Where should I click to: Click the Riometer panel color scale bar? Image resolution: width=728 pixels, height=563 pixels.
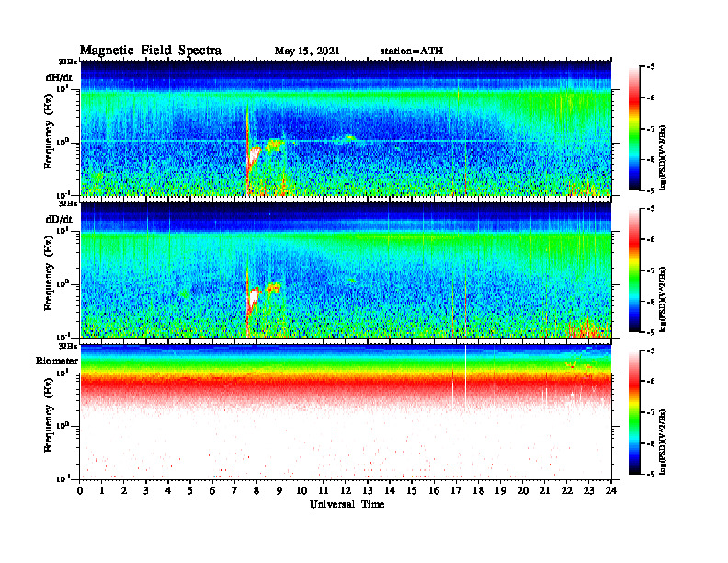point(633,412)
